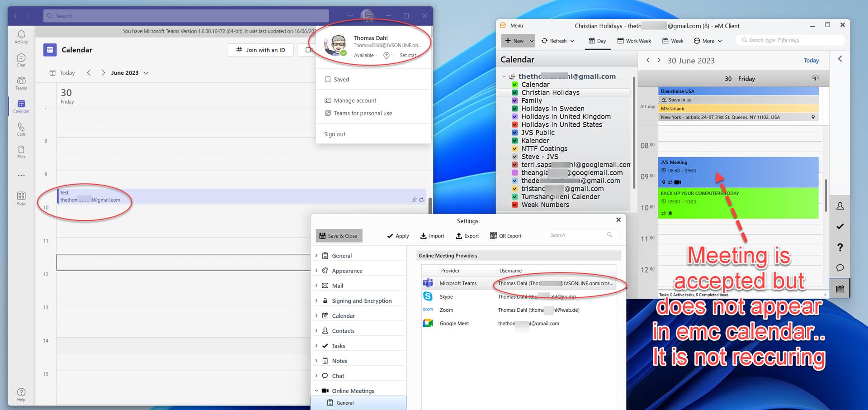Toggle Christian Holidays calendar checkbox

(x=514, y=93)
